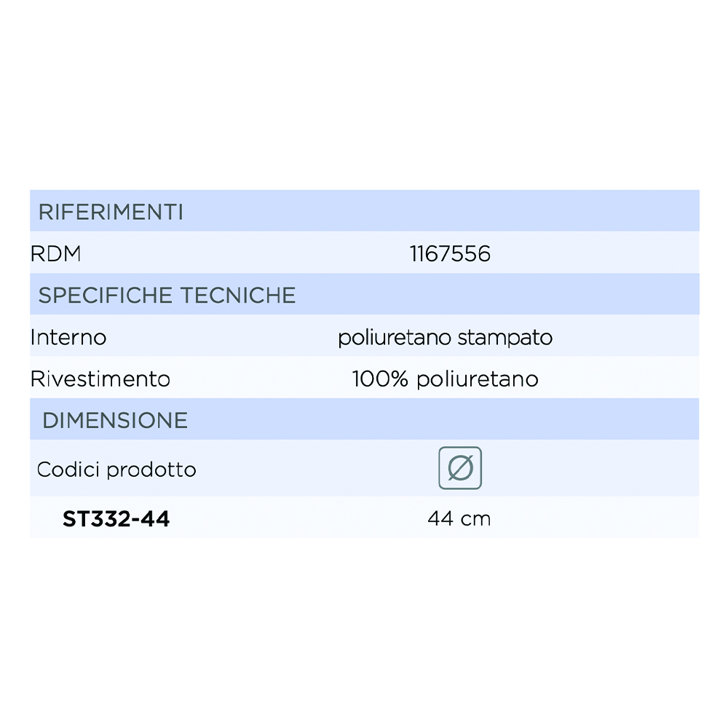
Task: Click the word SPECIFICHE in header
Action: tap(106, 295)
